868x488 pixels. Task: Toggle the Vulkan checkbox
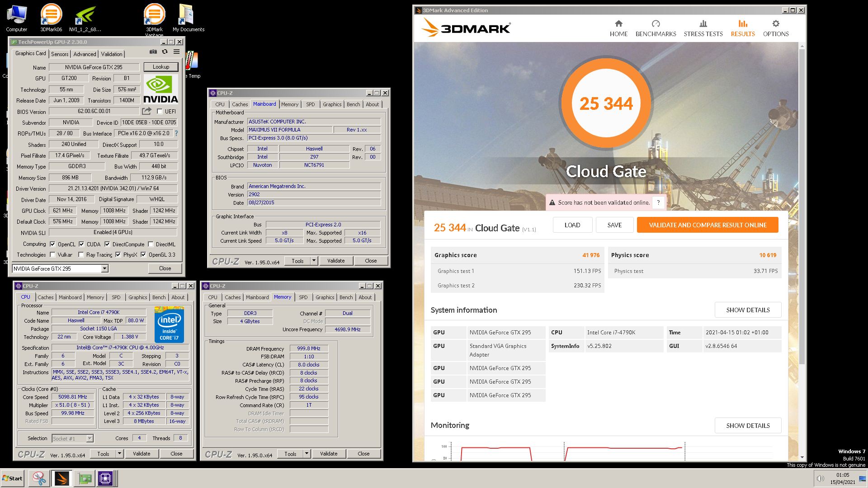(x=52, y=254)
